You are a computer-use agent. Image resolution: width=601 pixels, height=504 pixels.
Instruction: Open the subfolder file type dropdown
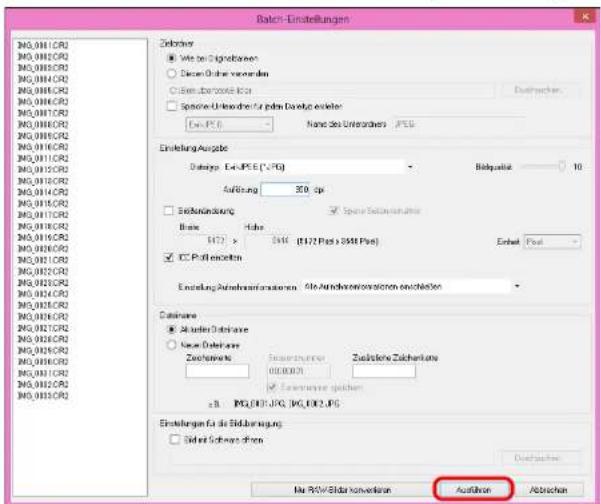229,125
